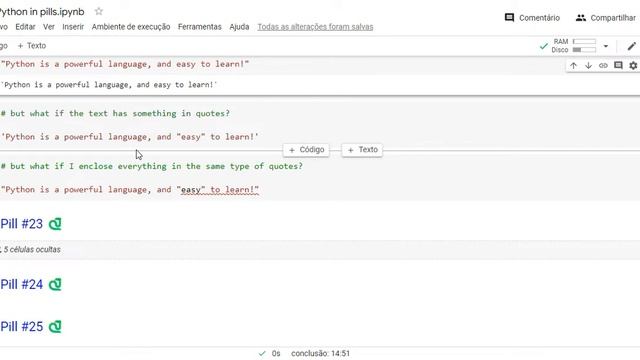The width and height of the screenshot is (640, 360).
Task: Select the Pill #24 heading
Action: pyautogui.click(x=22, y=284)
